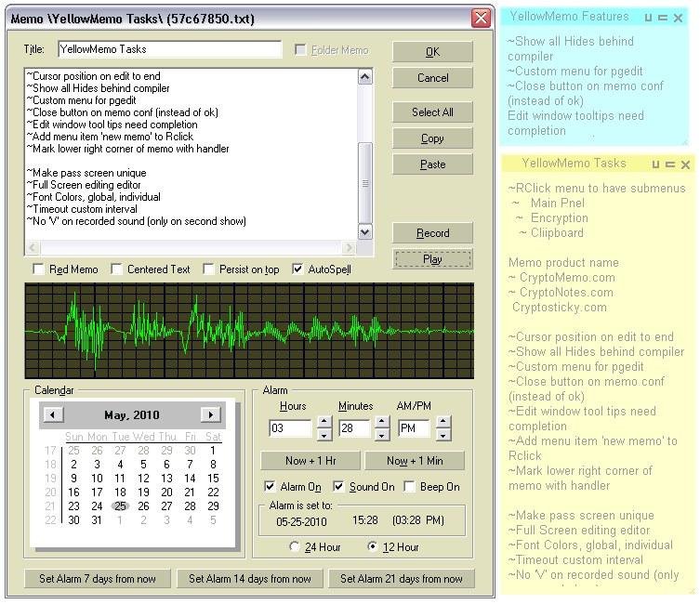Viewport: 700px width, 604px height.
Task: Select the 12 Hour radio button
Action: tap(372, 546)
